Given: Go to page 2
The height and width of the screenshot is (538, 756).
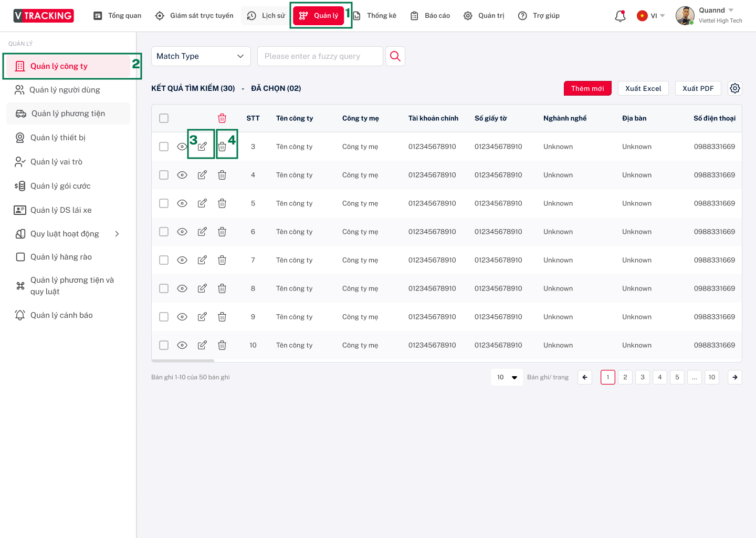Looking at the screenshot, I should click(625, 377).
